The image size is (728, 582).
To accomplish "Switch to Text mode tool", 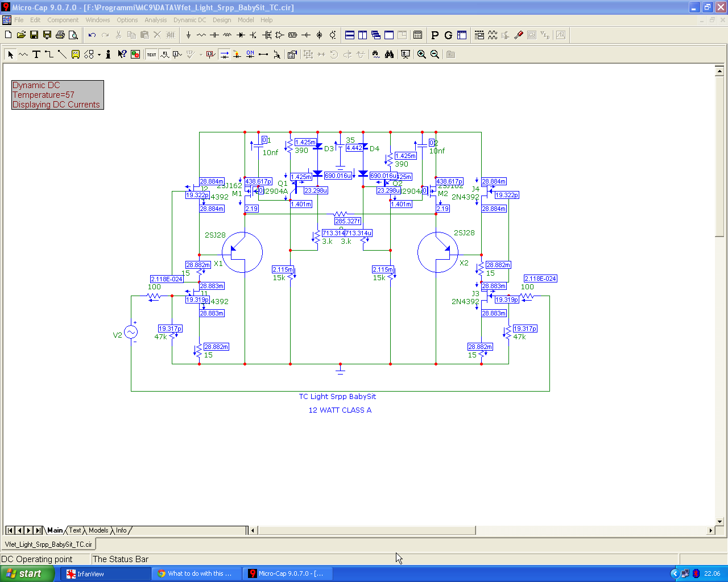I will pyautogui.click(x=36, y=55).
